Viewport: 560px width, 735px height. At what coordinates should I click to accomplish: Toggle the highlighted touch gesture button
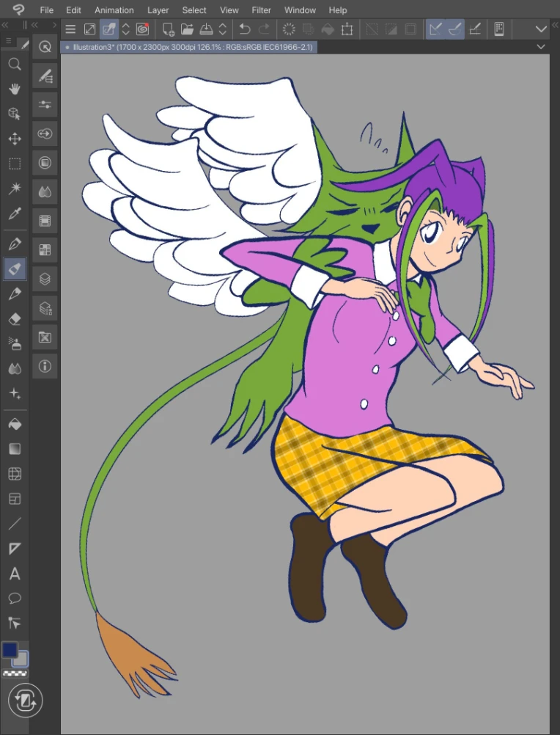108,29
